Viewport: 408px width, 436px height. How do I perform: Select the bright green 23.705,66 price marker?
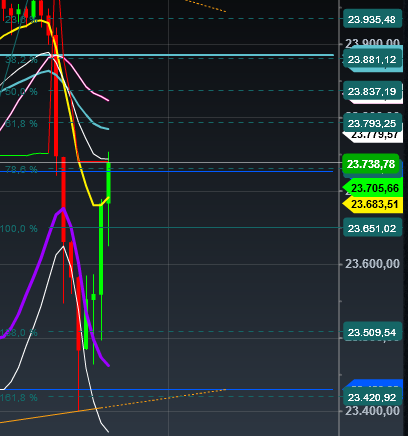(x=373, y=188)
